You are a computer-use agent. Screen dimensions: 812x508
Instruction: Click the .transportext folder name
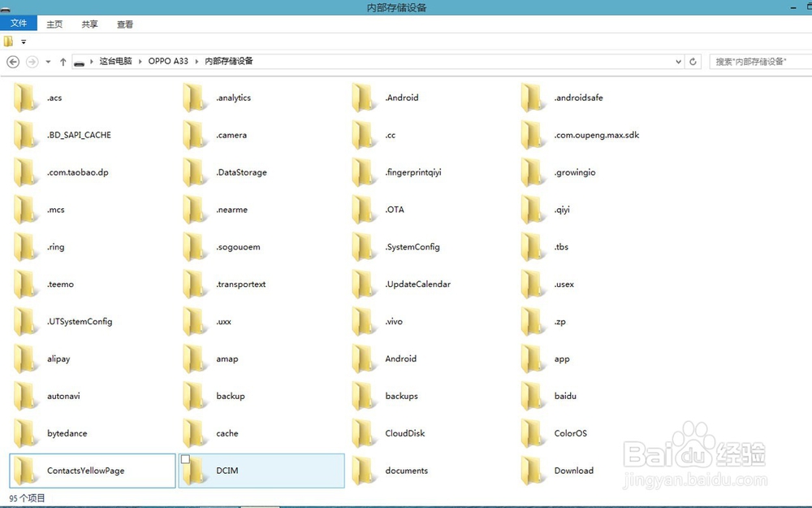(x=241, y=284)
